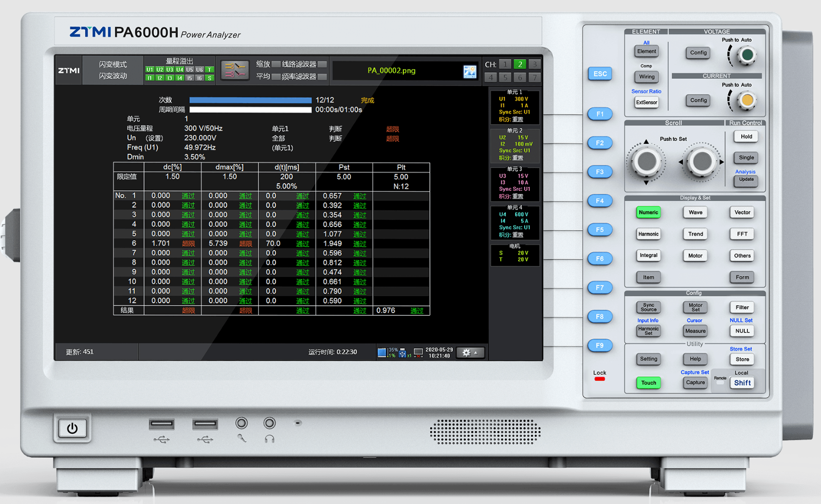Viewport: 821px width, 504px height.
Task: Select the S speed overflow indicator
Action: click(209, 78)
